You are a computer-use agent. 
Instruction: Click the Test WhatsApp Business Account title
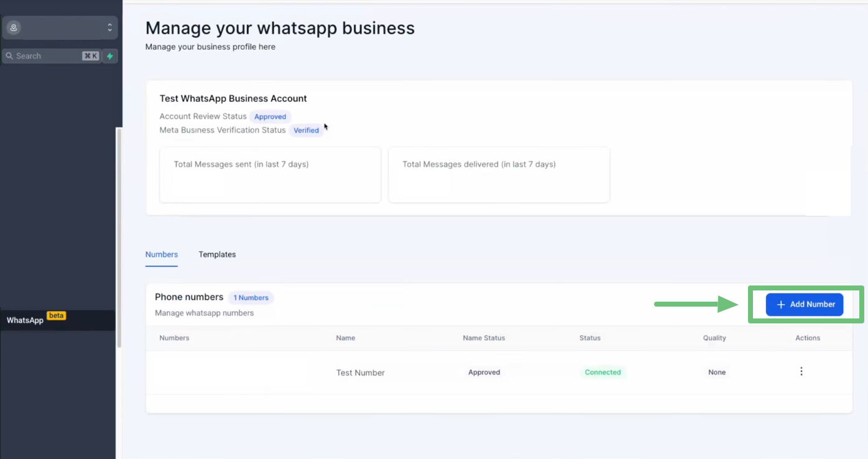(233, 98)
